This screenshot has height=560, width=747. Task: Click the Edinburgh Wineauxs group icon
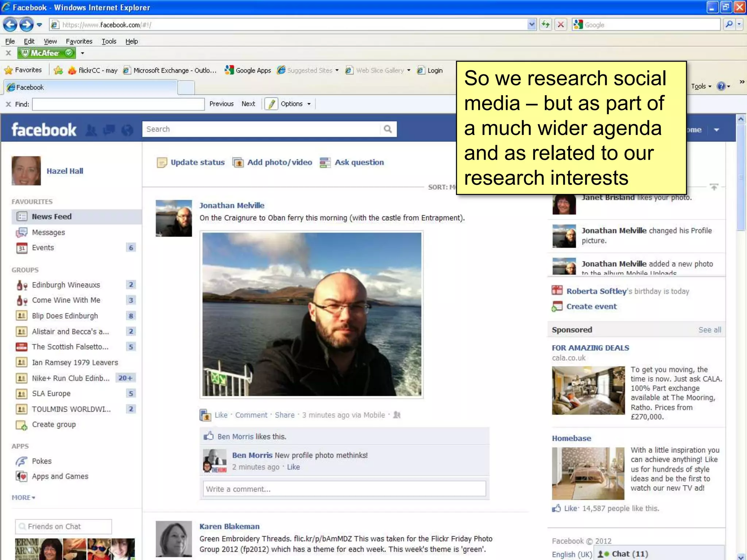22,285
